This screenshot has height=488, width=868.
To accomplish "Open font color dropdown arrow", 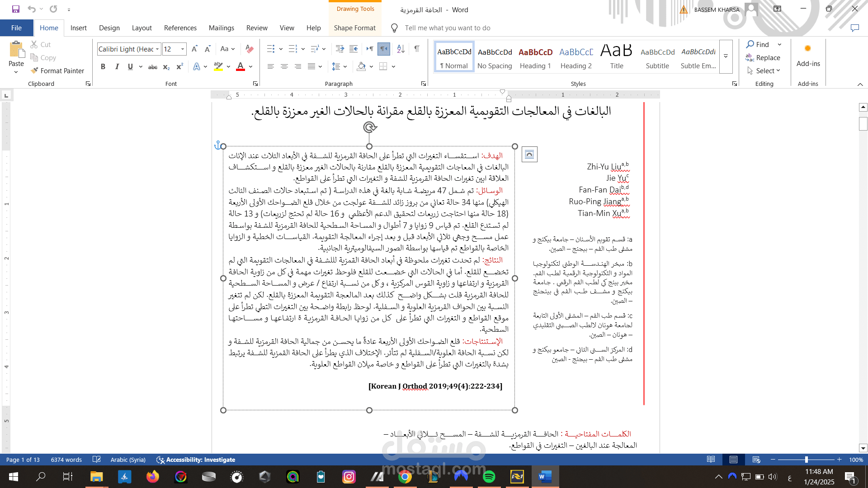I will [x=250, y=66].
